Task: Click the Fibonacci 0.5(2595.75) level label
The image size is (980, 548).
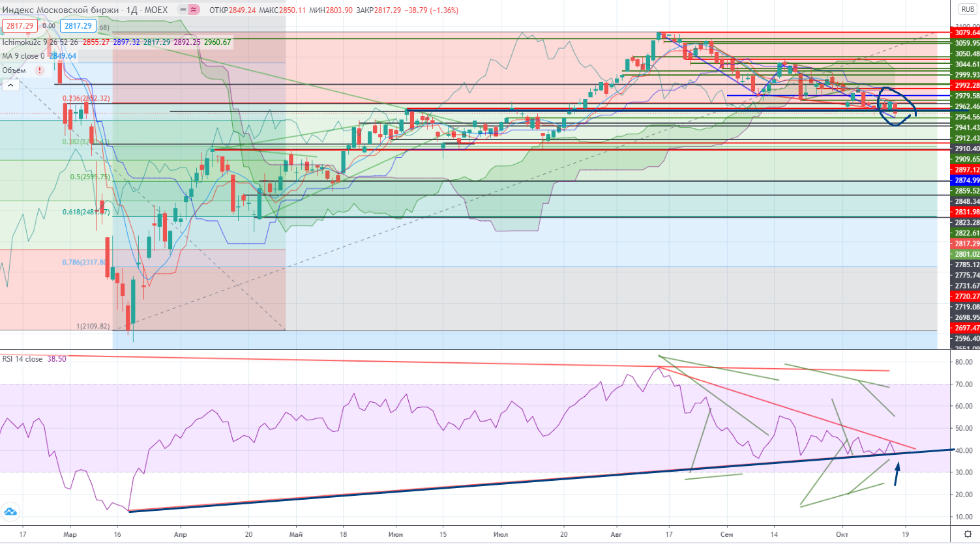Action: (90, 177)
